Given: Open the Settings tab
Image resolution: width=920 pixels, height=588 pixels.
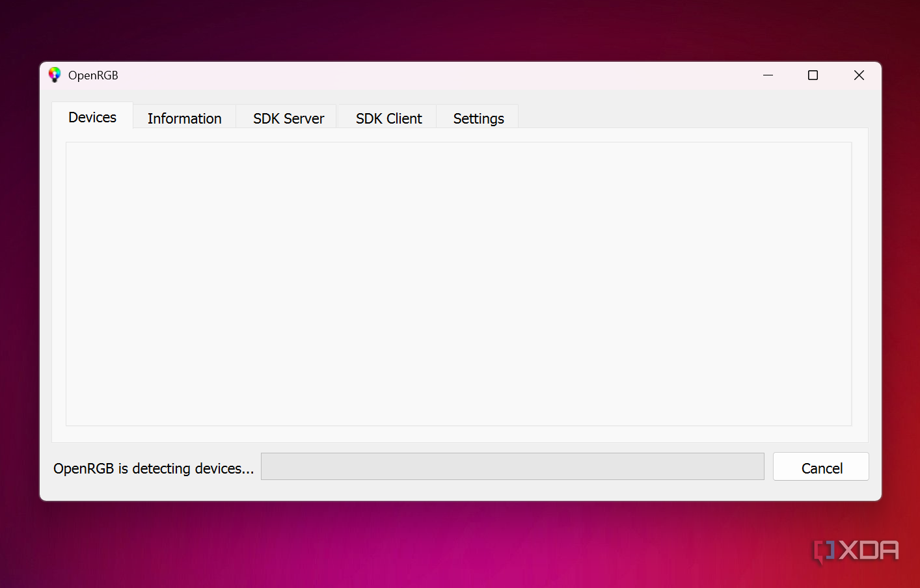Looking at the screenshot, I should point(478,118).
